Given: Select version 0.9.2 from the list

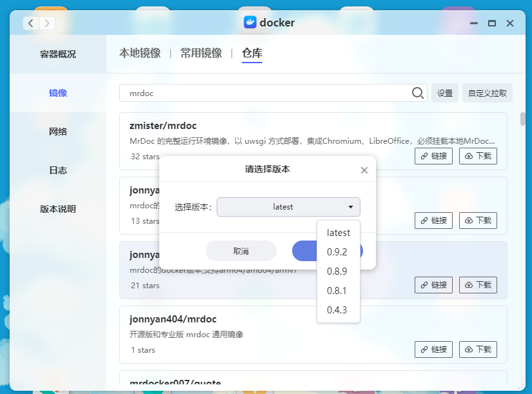Looking at the screenshot, I should pyautogui.click(x=338, y=251).
